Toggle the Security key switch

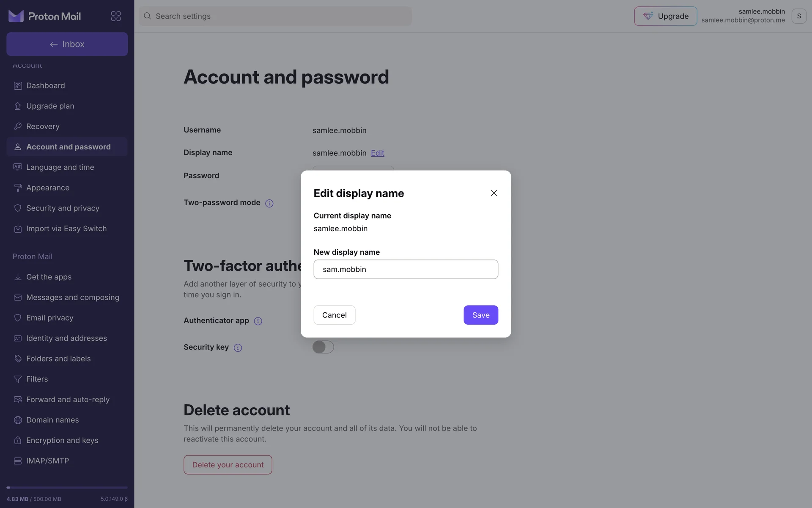pos(323,347)
